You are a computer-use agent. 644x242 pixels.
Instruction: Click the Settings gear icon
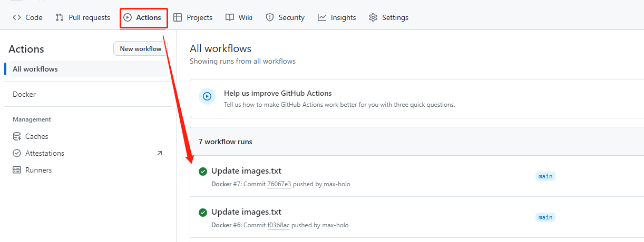(x=373, y=17)
